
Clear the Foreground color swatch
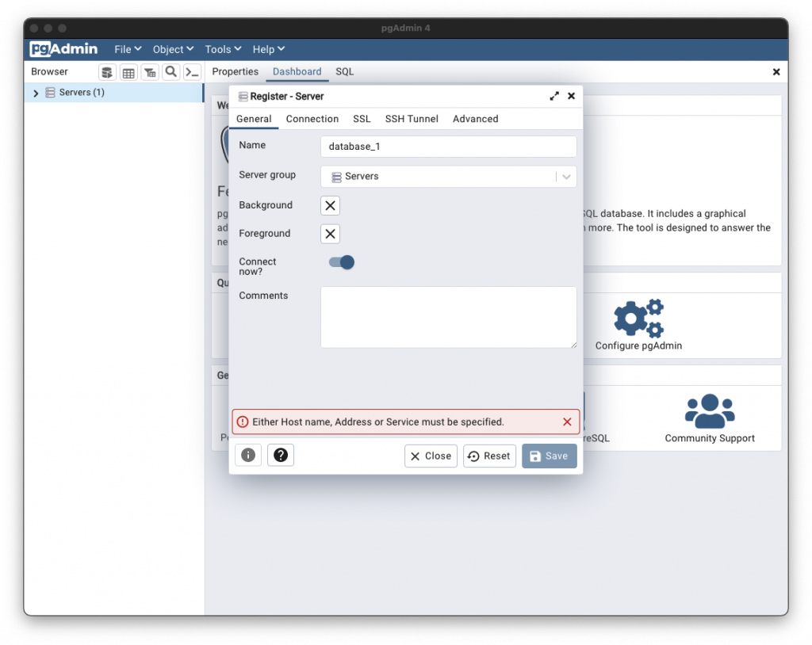click(330, 234)
